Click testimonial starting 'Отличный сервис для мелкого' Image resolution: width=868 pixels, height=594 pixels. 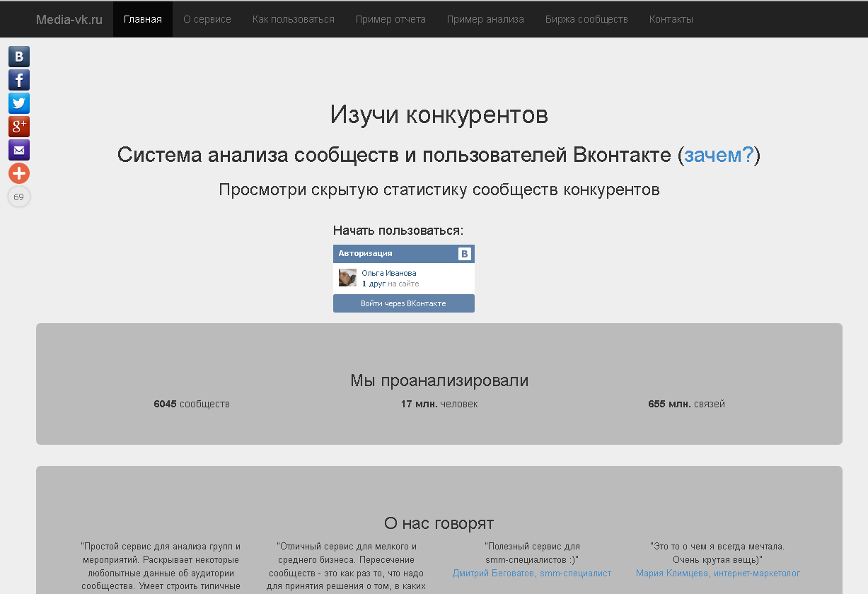(x=346, y=566)
